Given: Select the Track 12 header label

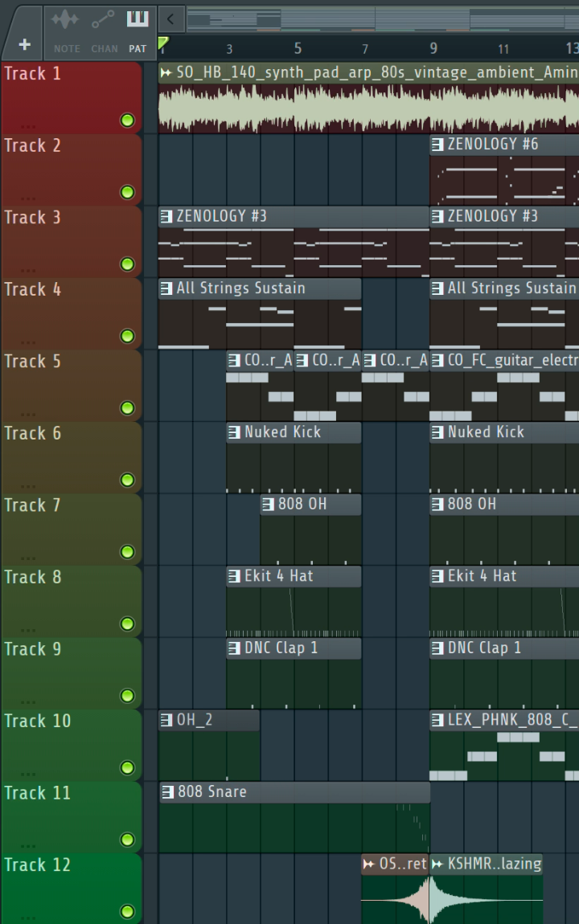Looking at the screenshot, I should pyautogui.click(x=37, y=865).
